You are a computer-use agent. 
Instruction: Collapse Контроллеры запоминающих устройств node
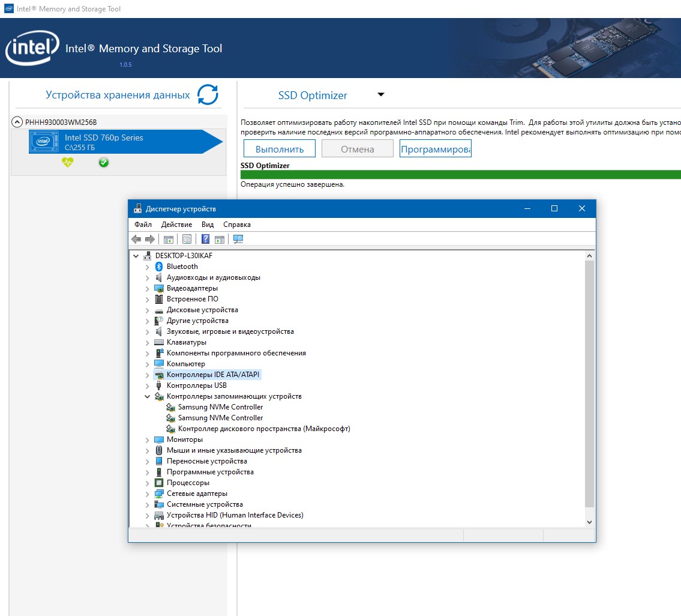click(x=147, y=396)
